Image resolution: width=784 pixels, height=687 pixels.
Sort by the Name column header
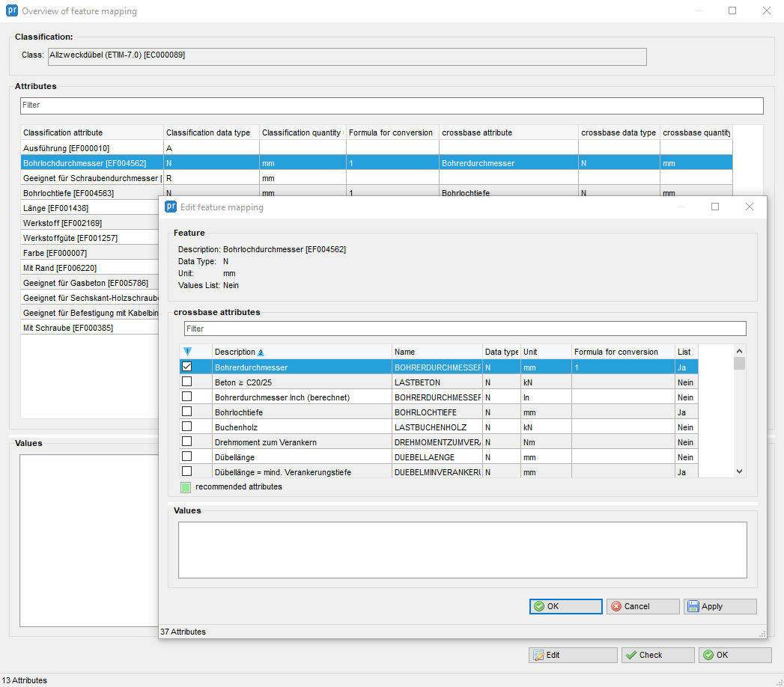[437, 352]
